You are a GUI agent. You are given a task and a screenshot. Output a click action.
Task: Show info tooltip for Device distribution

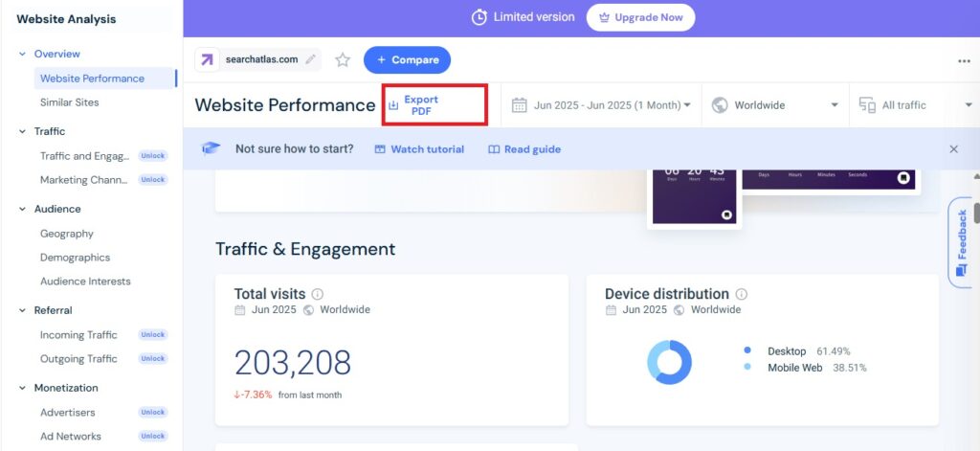(742, 294)
